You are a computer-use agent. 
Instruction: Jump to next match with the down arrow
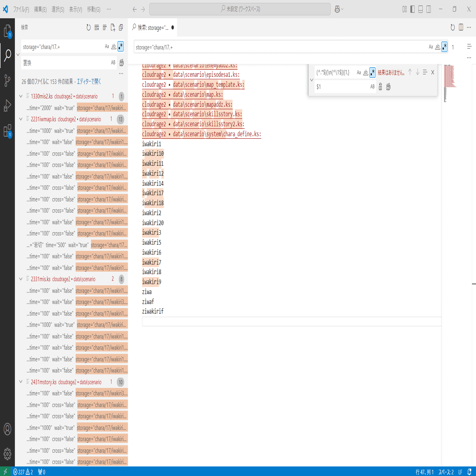click(417, 72)
